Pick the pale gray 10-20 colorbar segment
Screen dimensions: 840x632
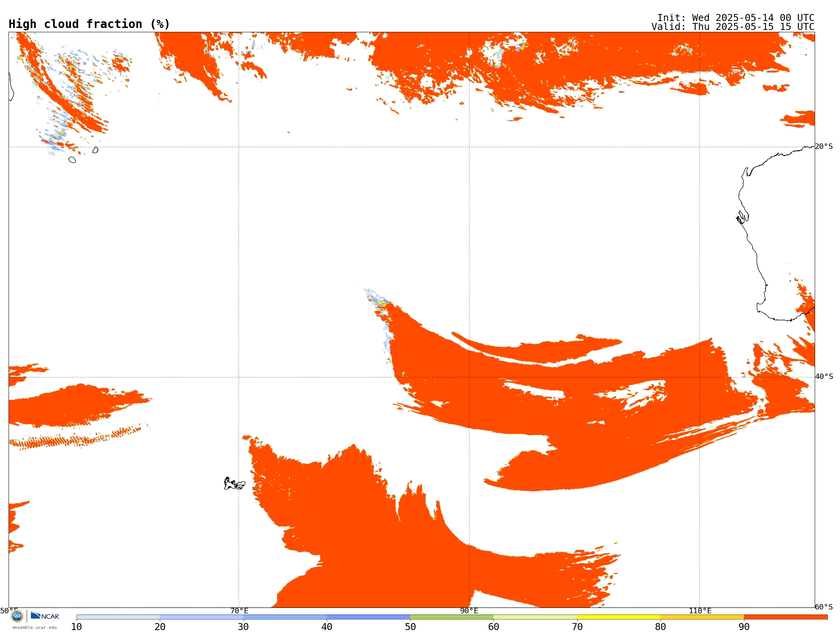tap(118, 617)
